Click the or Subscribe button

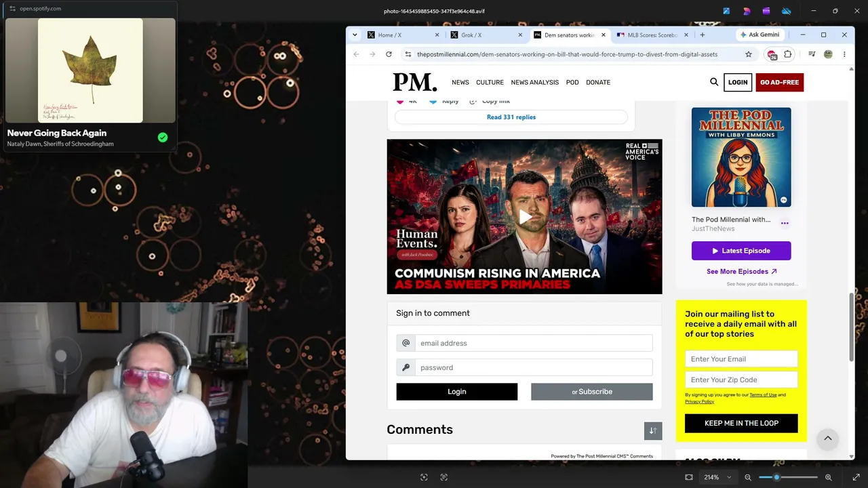pyautogui.click(x=592, y=392)
